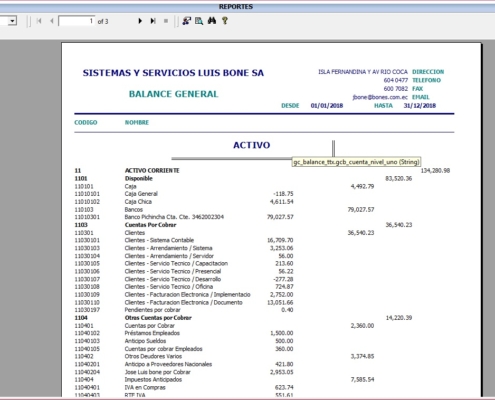Click account code 11030101

click(87, 240)
